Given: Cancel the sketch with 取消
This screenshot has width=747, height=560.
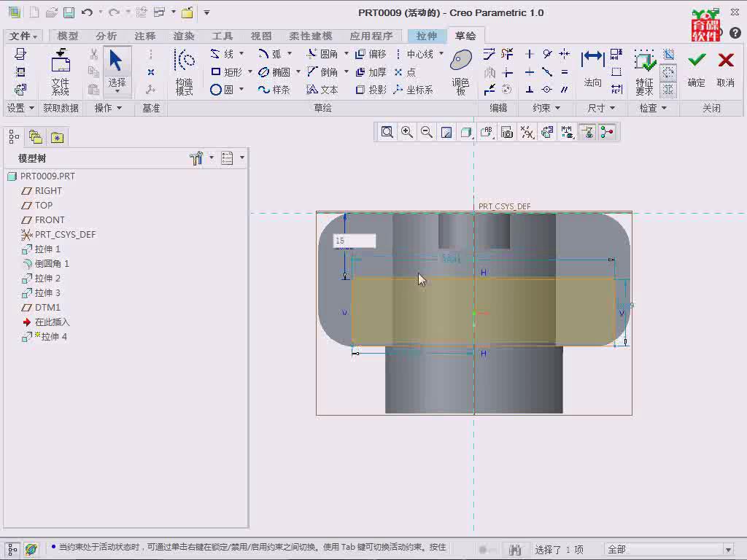Looking at the screenshot, I should (x=726, y=69).
